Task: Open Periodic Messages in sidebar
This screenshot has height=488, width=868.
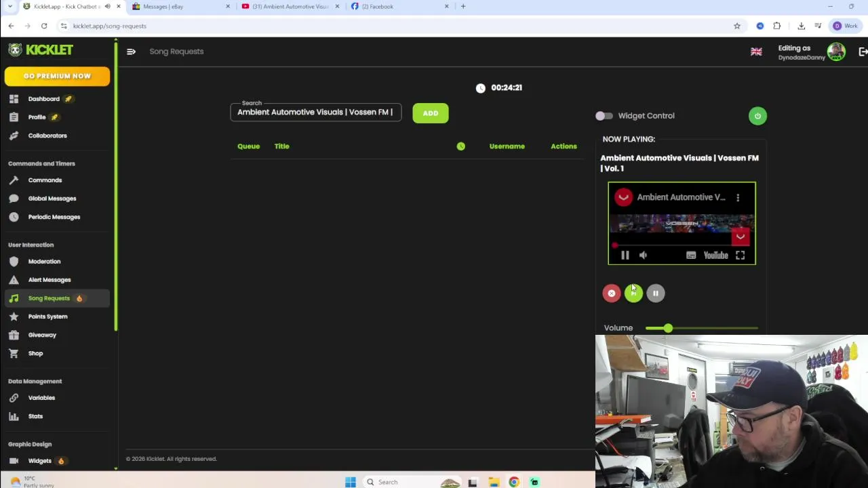Action: [x=54, y=217]
